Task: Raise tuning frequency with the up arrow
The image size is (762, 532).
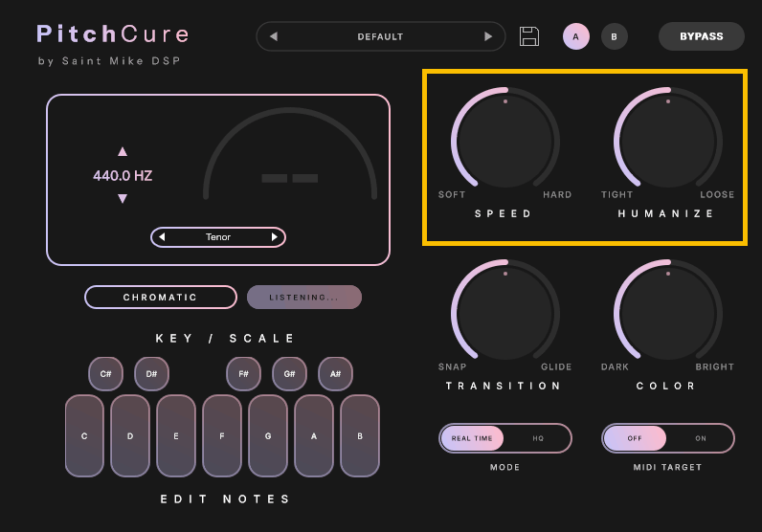Action: pyautogui.click(x=123, y=151)
